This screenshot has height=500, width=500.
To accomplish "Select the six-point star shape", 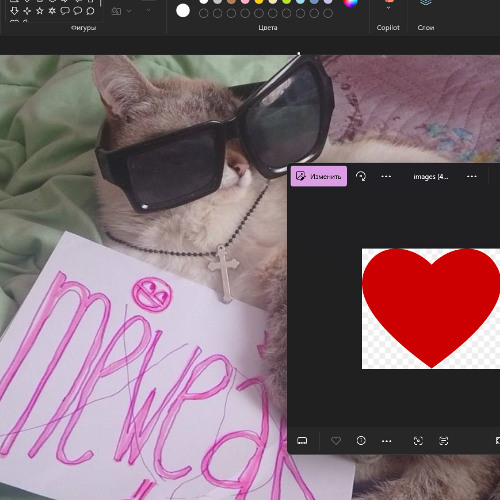I will pyautogui.click(x=52, y=11).
